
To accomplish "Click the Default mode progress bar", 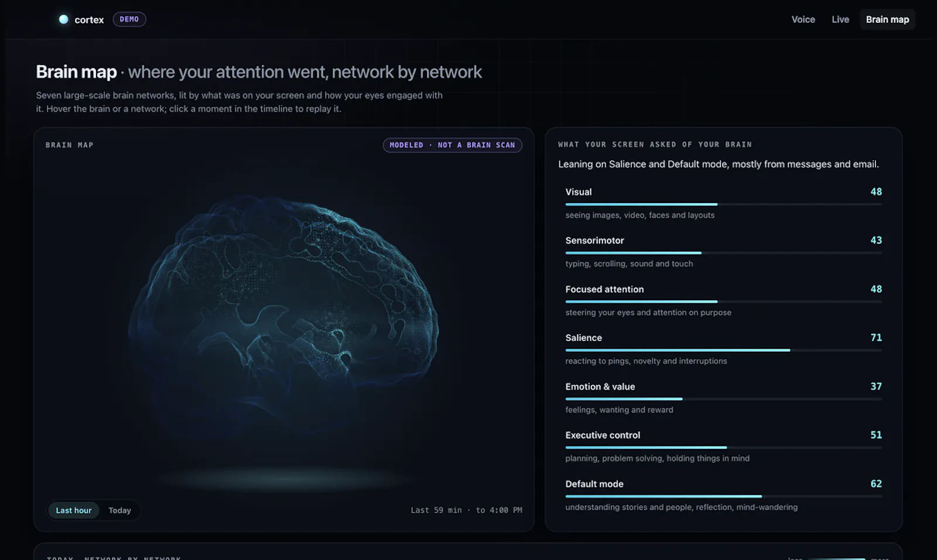I will pos(723,496).
